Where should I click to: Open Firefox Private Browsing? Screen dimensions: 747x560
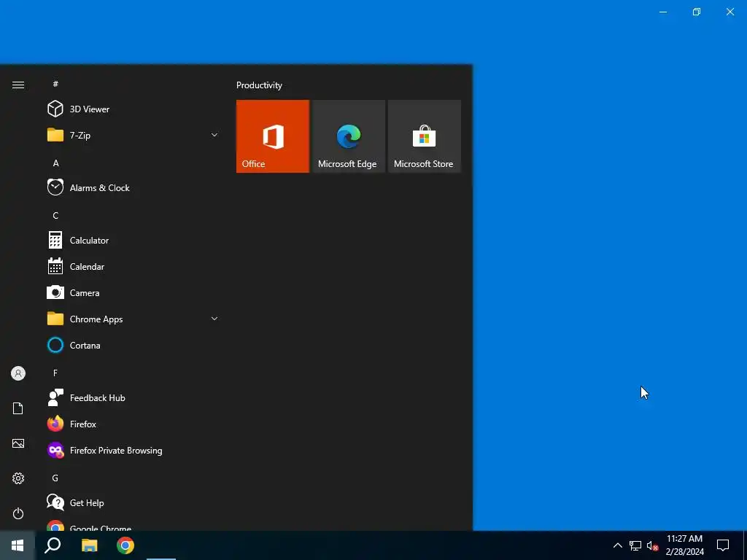[x=133, y=450]
